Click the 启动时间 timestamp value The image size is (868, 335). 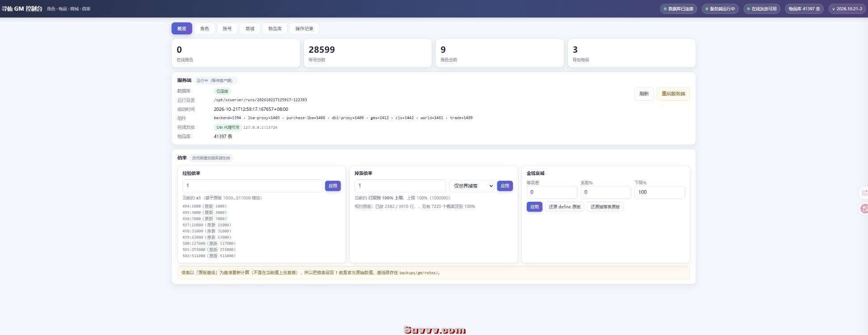coord(251,109)
